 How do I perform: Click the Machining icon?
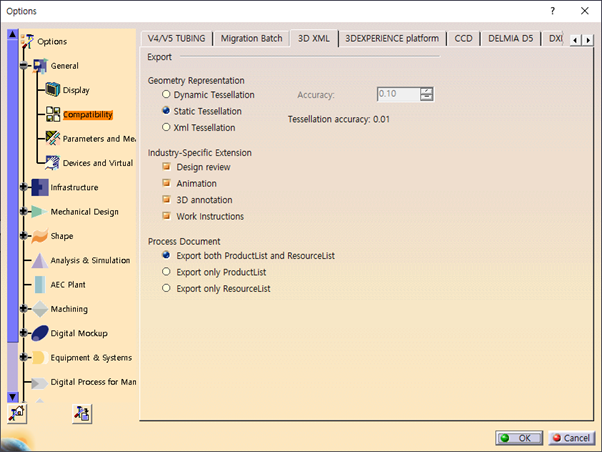pos(40,309)
